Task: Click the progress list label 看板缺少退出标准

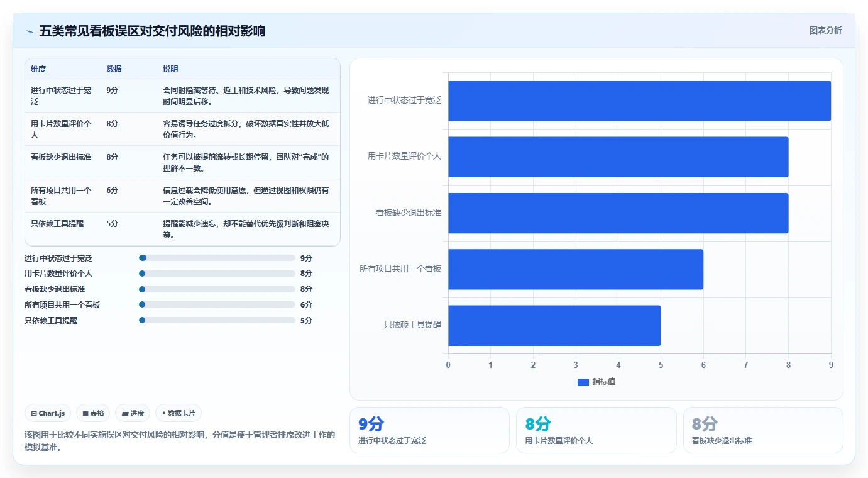Action: (x=55, y=289)
